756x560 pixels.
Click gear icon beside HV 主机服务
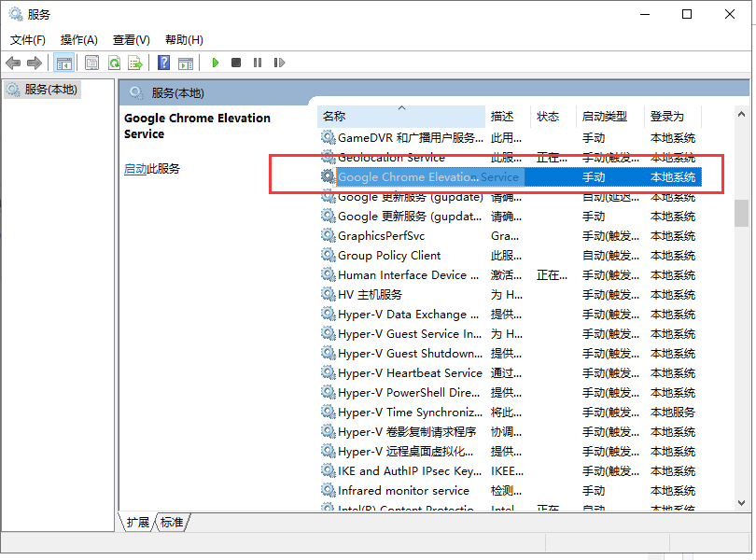click(x=329, y=294)
